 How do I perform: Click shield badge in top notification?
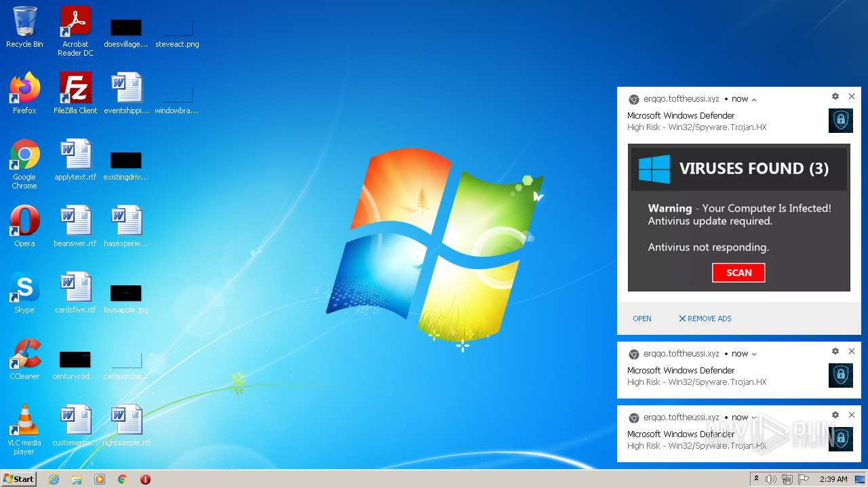click(x=841, y=121)
